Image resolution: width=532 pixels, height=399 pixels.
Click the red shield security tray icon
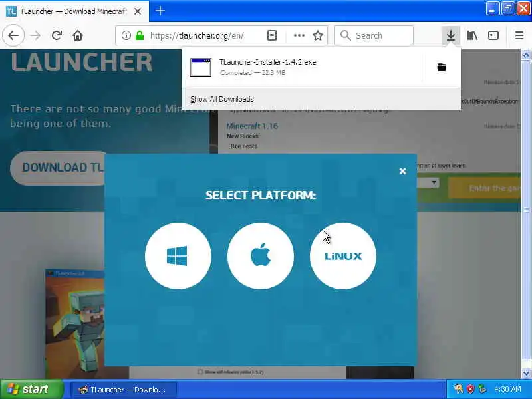(x=470, y=389)
